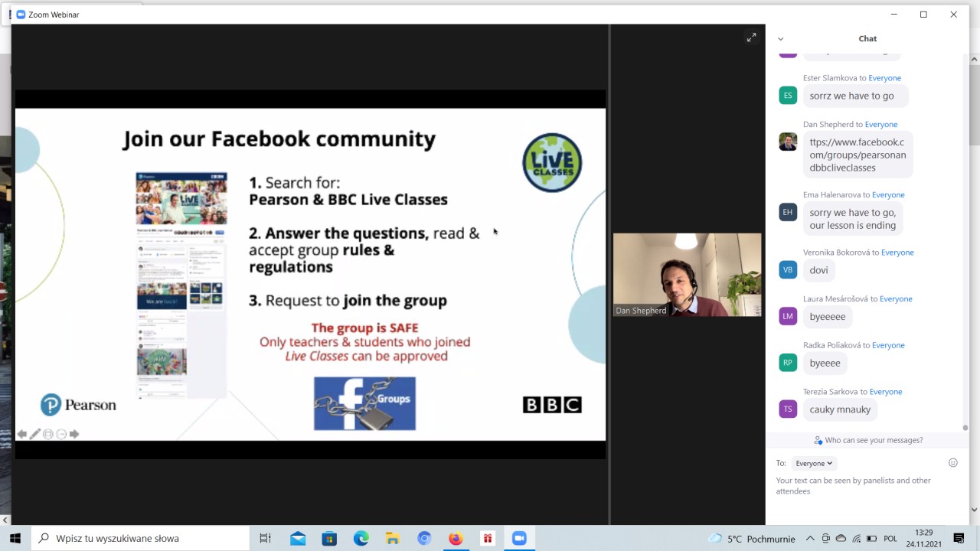Click 'Everyone' next to Dan Shepherd

pos(881,125)
